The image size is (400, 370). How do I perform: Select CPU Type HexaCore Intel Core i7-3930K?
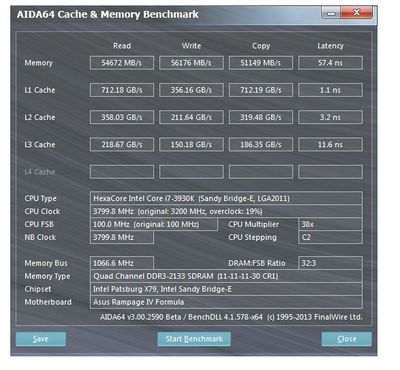click(x=226, y=198)
